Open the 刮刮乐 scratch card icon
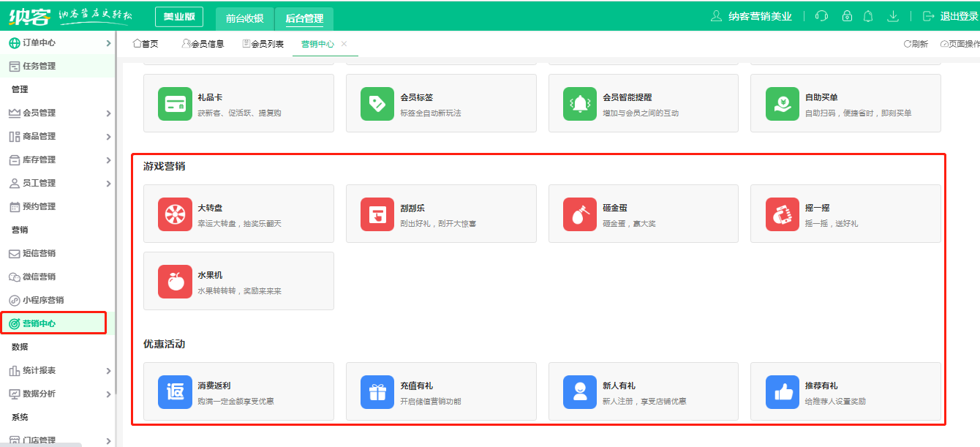This screenshot has height=447, width=980. click(x=377, y=214)
